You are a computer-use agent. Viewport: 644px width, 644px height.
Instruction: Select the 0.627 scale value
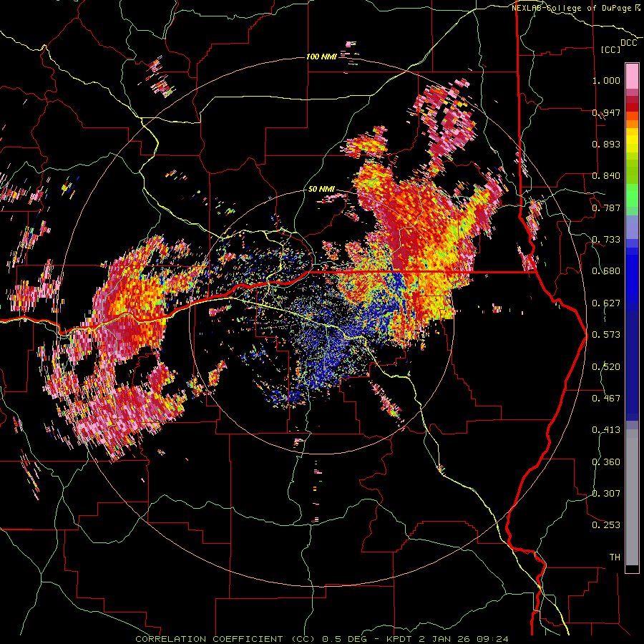click(606, 303)
